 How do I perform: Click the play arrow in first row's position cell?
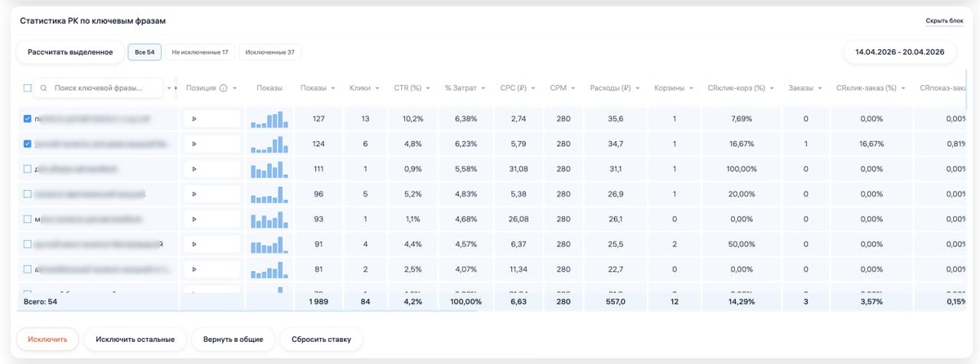tap(194, 119)
